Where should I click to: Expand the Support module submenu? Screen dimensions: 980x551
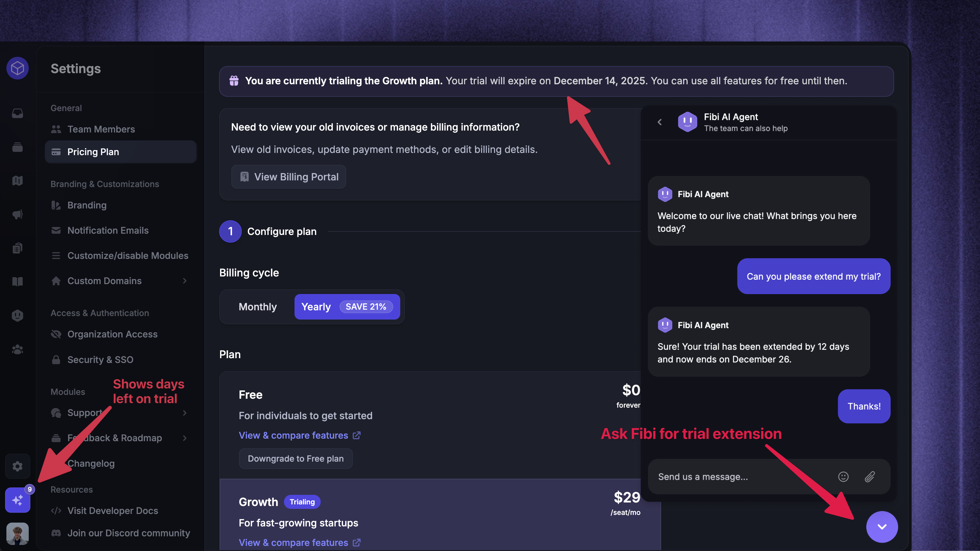(x=185, y=412)
